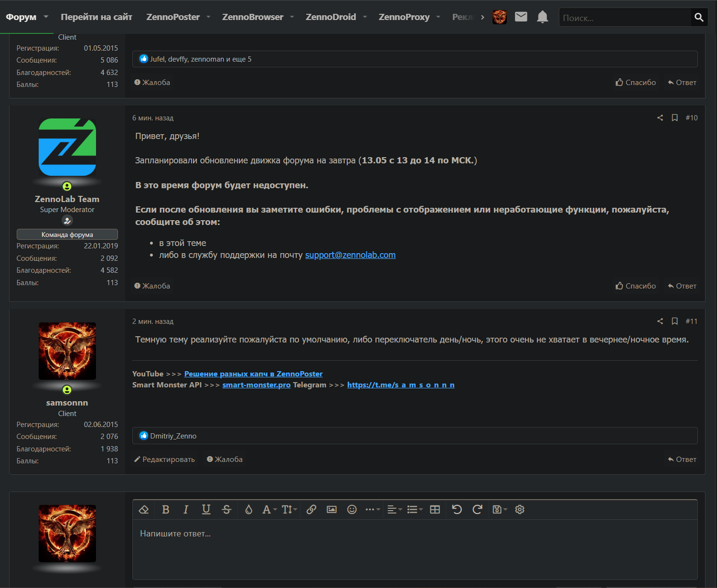Open the ZennoBrowser menu item
This screenshot has width=717, height=588.
[253, 17]
